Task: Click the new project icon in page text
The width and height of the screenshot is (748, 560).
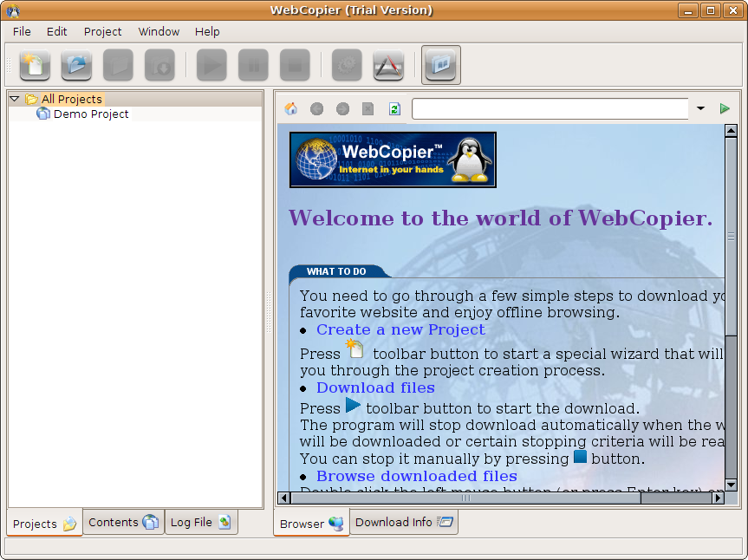Action: click(354, 348)
